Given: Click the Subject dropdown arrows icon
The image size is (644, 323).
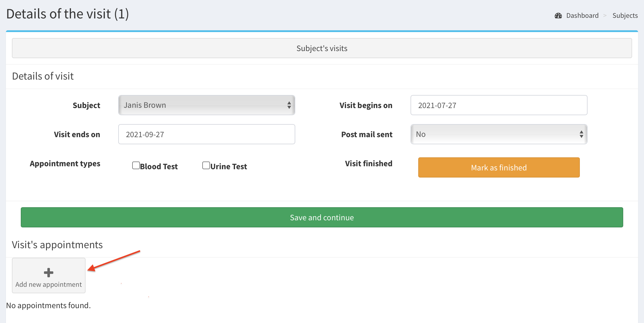Looking at the screenshot, I should (289, 105).
